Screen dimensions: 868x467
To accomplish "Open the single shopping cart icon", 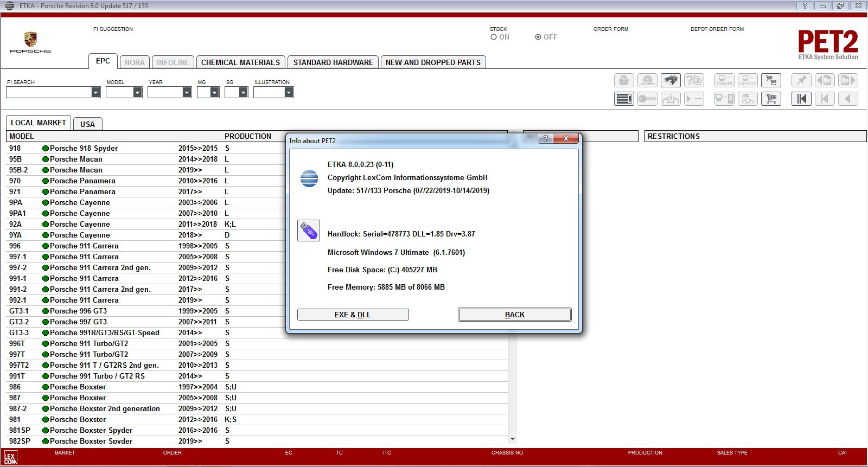I will (771, 99).
